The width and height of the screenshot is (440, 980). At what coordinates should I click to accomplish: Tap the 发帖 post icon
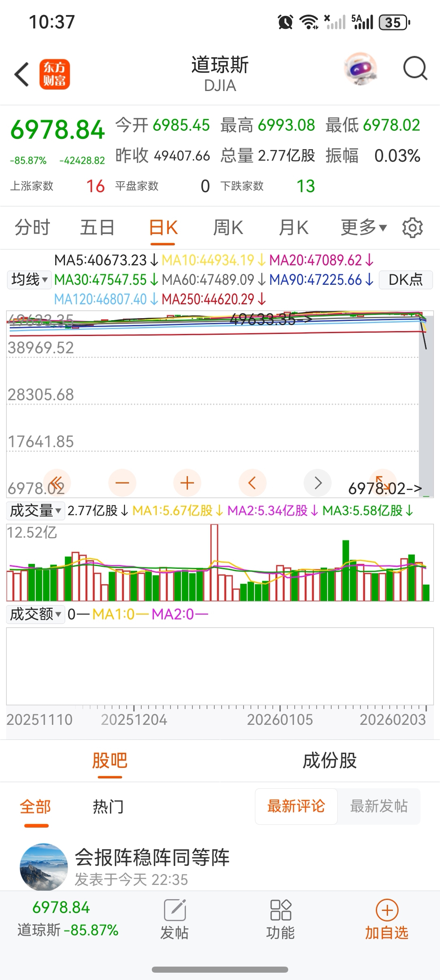click(175, 920)
